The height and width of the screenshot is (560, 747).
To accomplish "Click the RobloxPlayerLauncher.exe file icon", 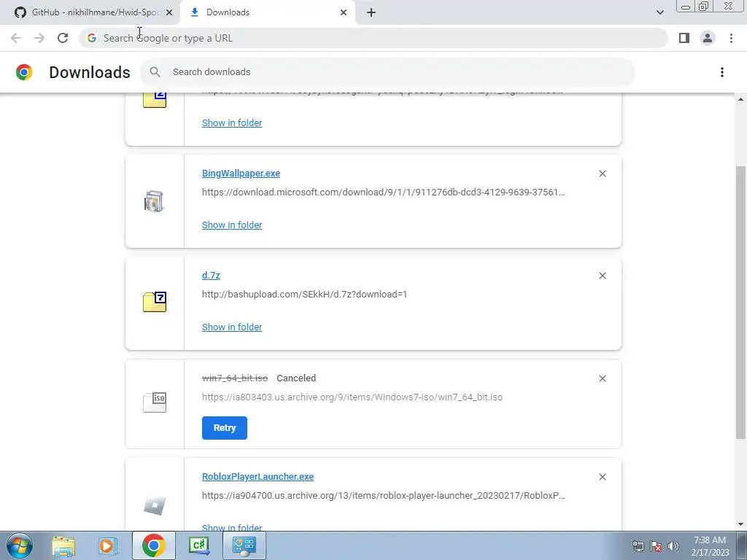I will (x=155, y=505).
